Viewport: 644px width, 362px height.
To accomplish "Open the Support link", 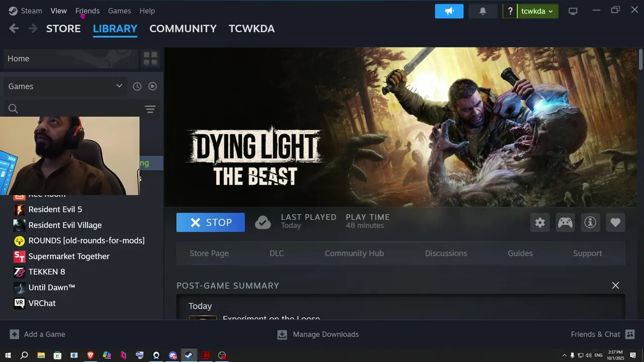I will 588,253.
